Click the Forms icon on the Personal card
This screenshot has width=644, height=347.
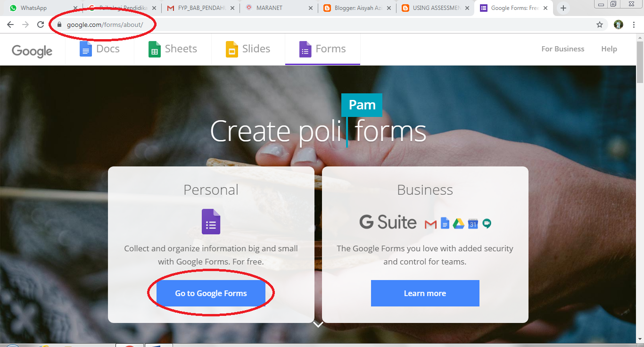tap(211, 222)
